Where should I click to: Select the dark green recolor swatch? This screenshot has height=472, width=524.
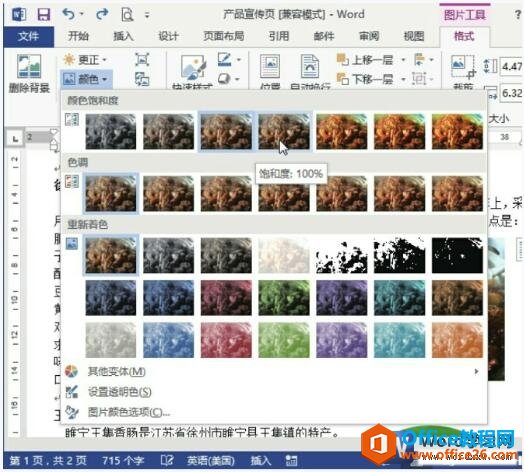click(x=284, y=298)
